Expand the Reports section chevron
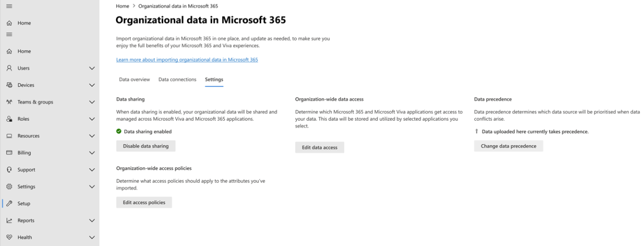This screenshot has height=246, width=644. [92, 220]
